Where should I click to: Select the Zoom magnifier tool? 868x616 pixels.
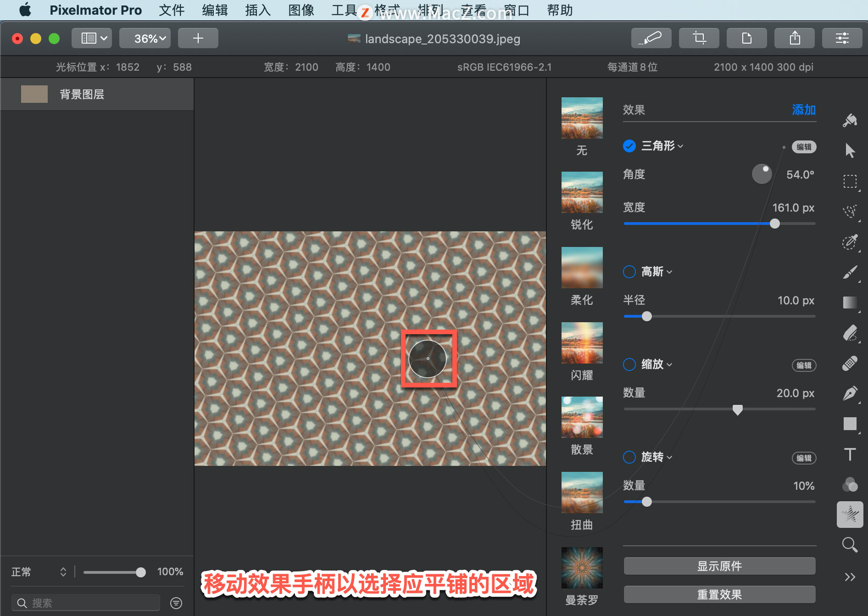pos(850,545)
